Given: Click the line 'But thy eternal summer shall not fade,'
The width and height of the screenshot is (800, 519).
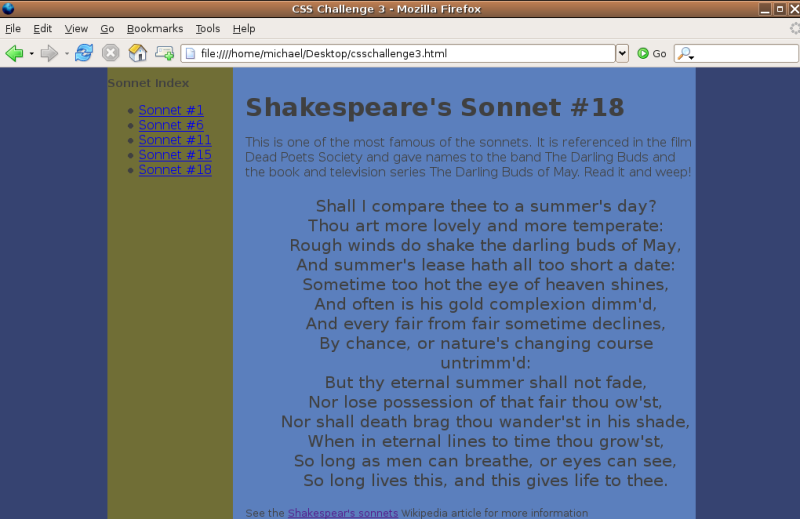Looking at the screenshot, I should pos(486,382).
